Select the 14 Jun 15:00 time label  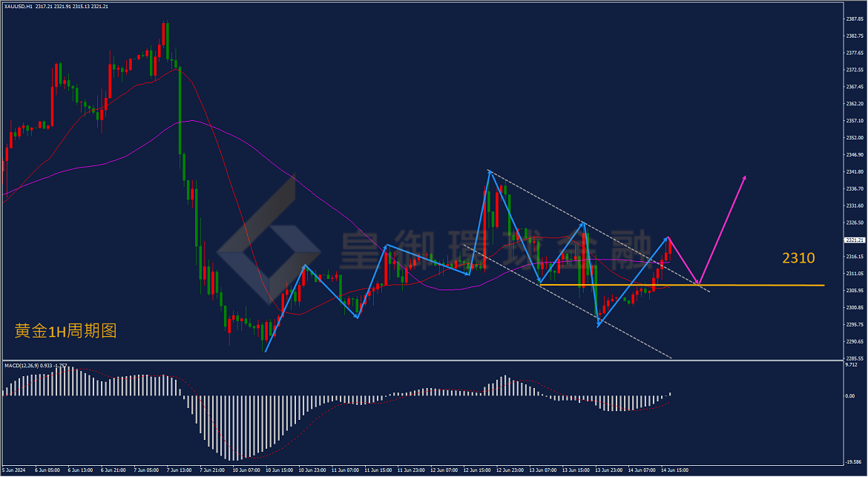pyautogui.click(x=677, y=470)
